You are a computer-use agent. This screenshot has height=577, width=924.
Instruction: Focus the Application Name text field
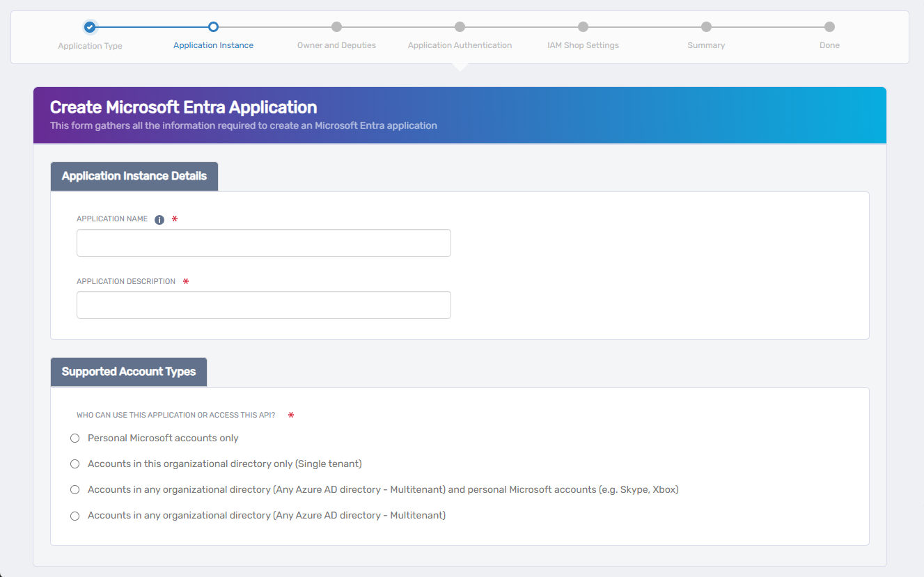(263, 243)
